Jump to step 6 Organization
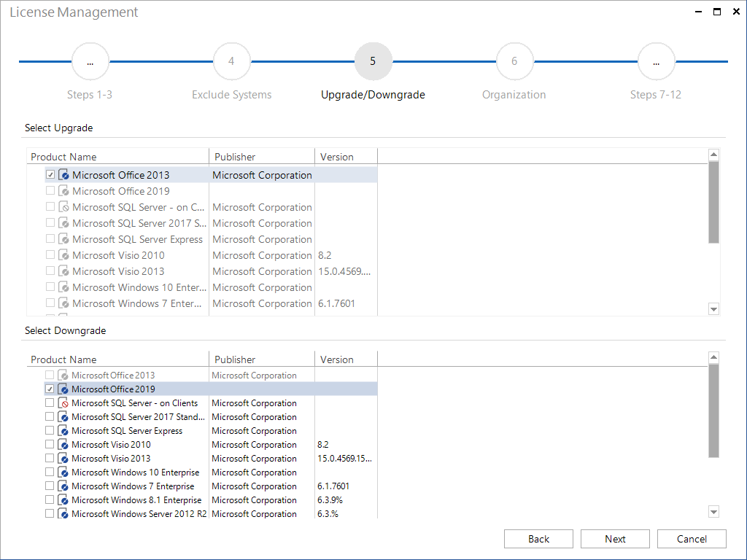 tap(514, 61)
